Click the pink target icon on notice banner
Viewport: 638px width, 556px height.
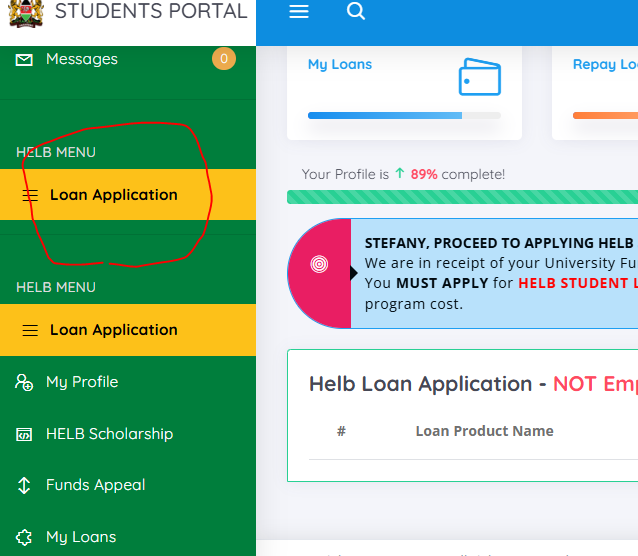(319, 265)
